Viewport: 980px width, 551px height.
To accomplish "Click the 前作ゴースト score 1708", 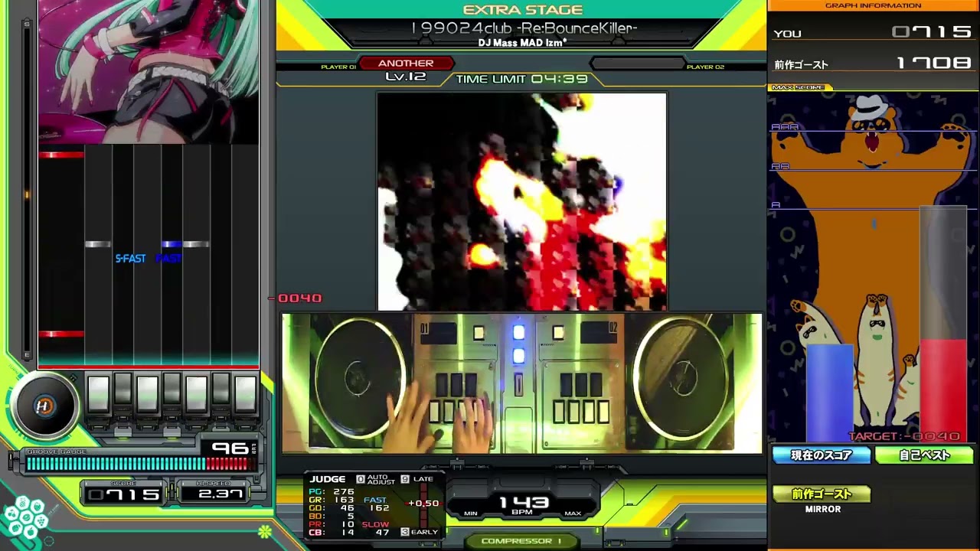I will [x=933, y=63].
